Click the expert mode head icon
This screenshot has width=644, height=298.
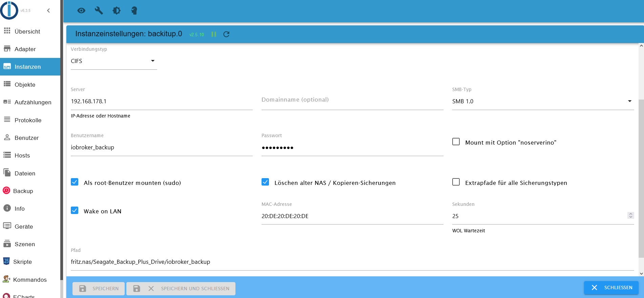(134, 10)
